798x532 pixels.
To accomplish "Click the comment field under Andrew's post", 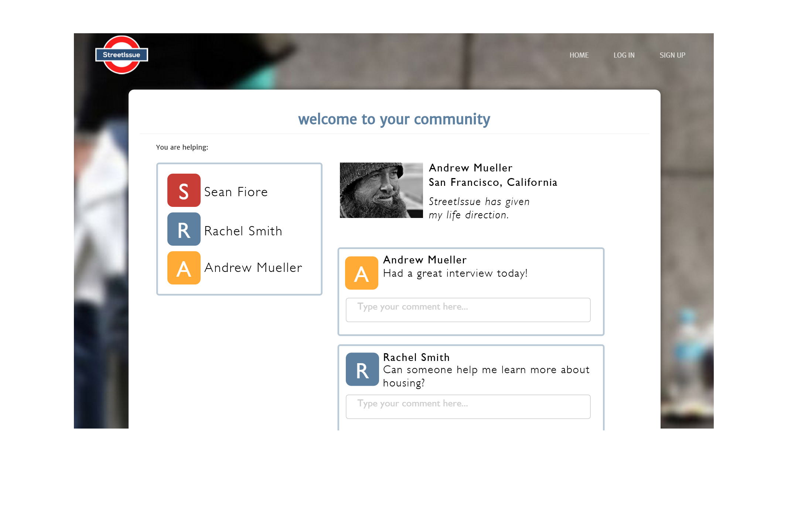I will [x=468, y=310].
